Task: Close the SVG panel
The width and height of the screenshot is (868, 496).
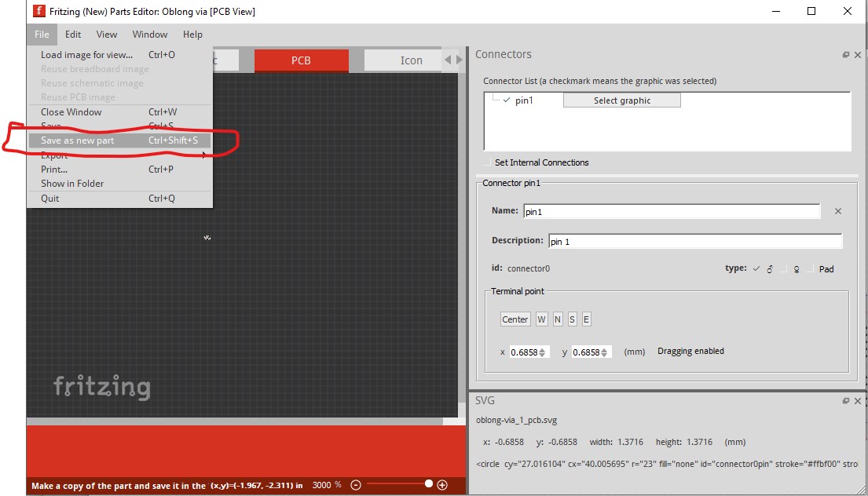Action: coord(858,401)
